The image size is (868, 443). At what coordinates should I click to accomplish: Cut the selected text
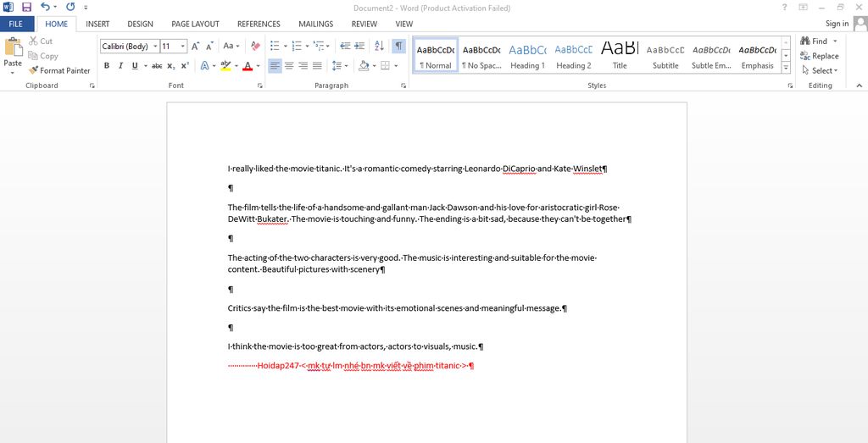(x=41, y=42)
